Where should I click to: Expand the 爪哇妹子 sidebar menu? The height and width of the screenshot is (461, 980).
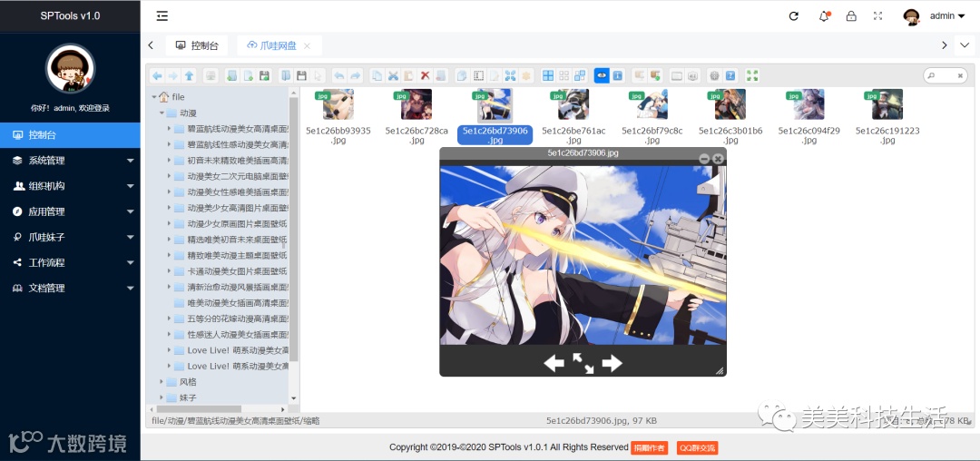click(x=70, y=238)
